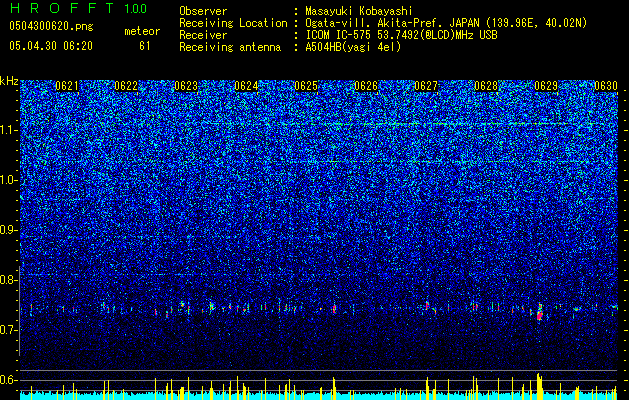Screen dimensions: 629x400
Task: Click the 0629 time marker
Action: point(546,86)
